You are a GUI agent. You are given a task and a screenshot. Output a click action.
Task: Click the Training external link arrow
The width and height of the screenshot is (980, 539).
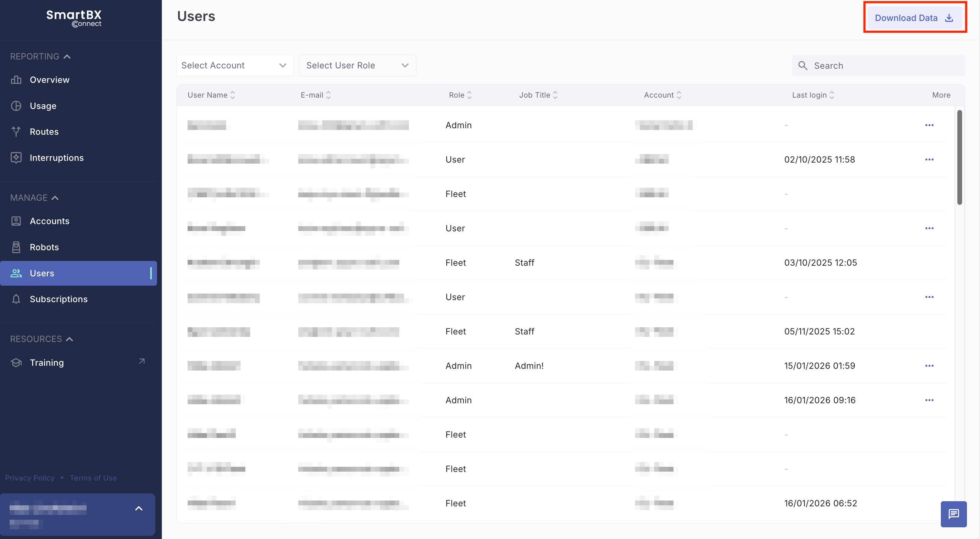pos(142,361)
